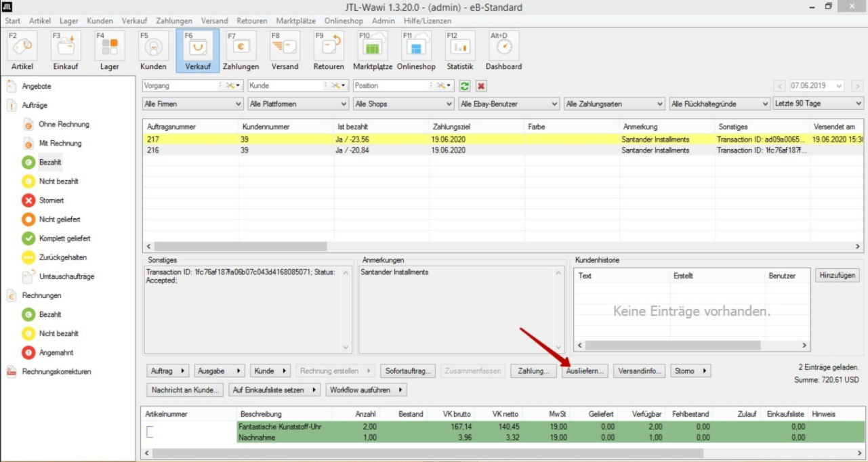Launch the Dashboard gauge icon
The height and width of the screenshot is (462, 868).
point(503,46)
